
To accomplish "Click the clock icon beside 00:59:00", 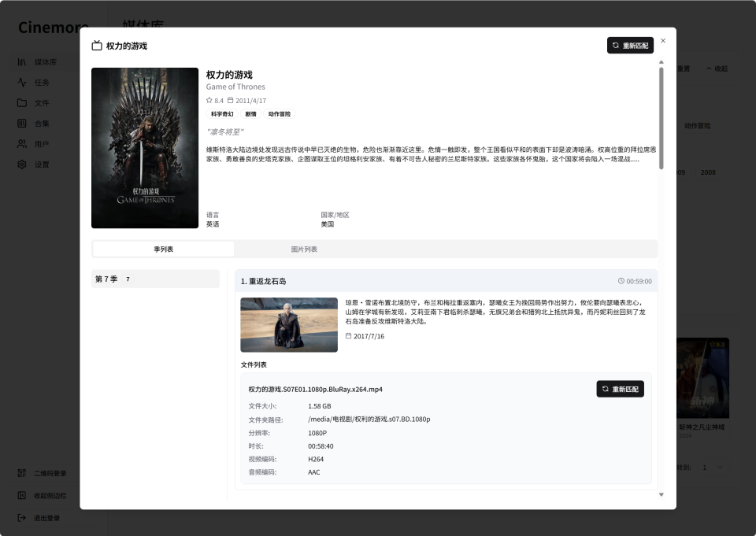I will 621,281.
